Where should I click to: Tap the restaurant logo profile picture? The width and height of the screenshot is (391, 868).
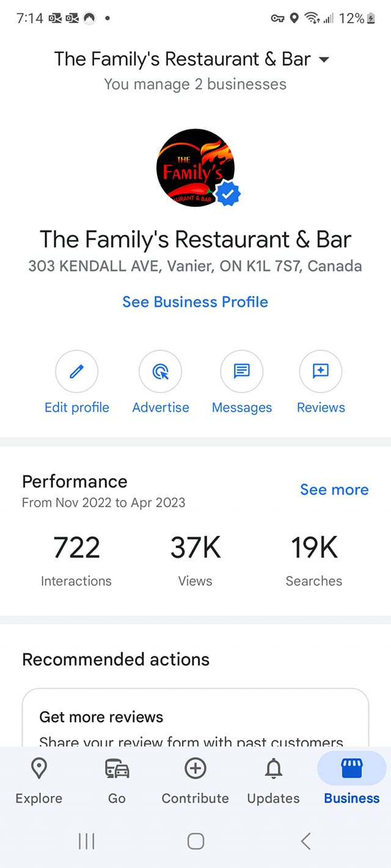pos(196,167)
